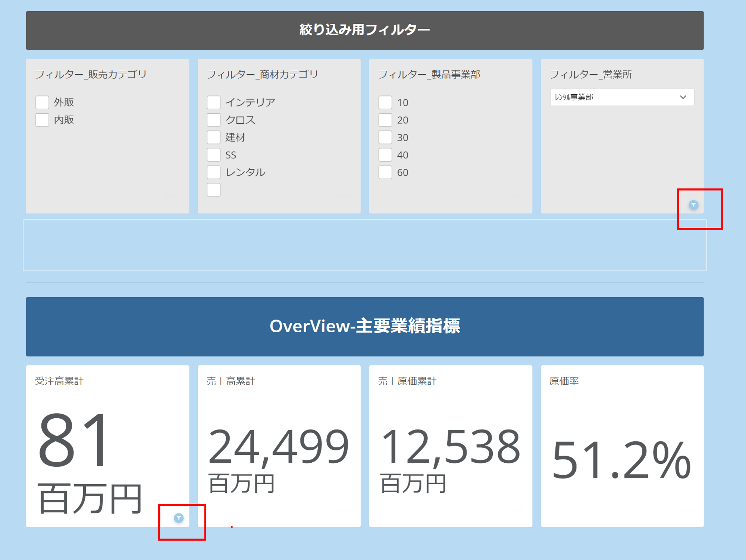This screenshot has width=746, height=560.
Task: Click the 売上原価累計 label
Action: pos(407,381)
